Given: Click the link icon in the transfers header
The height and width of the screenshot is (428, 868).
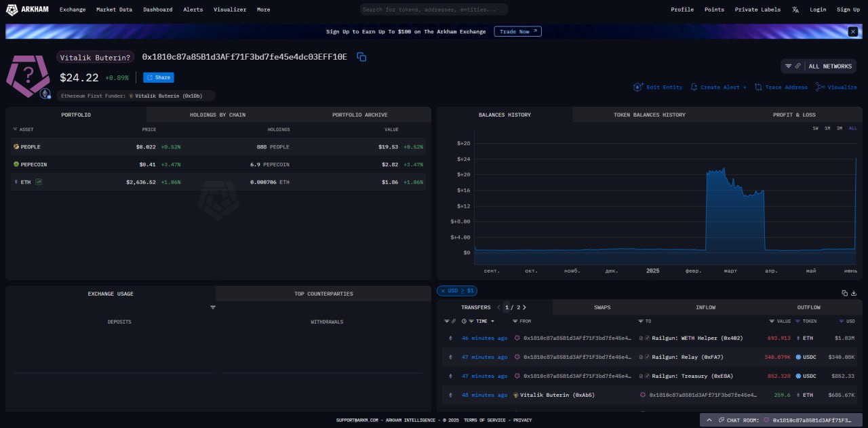Looking at the screenshot, I should pos(454,322).
